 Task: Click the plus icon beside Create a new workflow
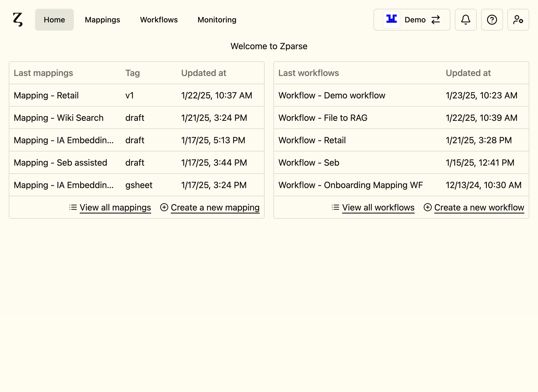428,207
